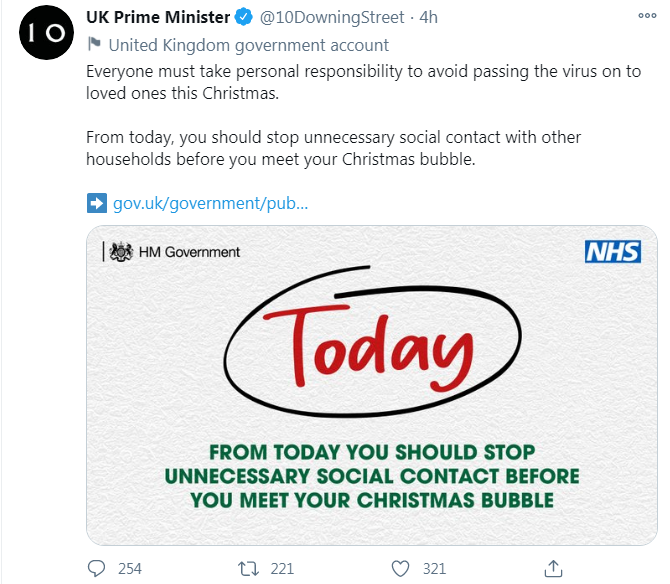This screenshot has width=670, height=584.
Task: Click the 221 retweets count
Action: (282, 568)
